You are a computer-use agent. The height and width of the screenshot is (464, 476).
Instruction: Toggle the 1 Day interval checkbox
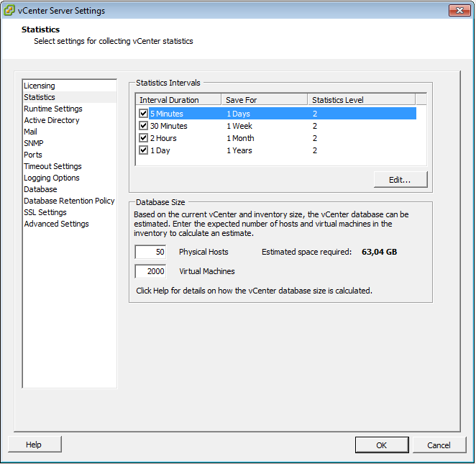click(143, 150)
